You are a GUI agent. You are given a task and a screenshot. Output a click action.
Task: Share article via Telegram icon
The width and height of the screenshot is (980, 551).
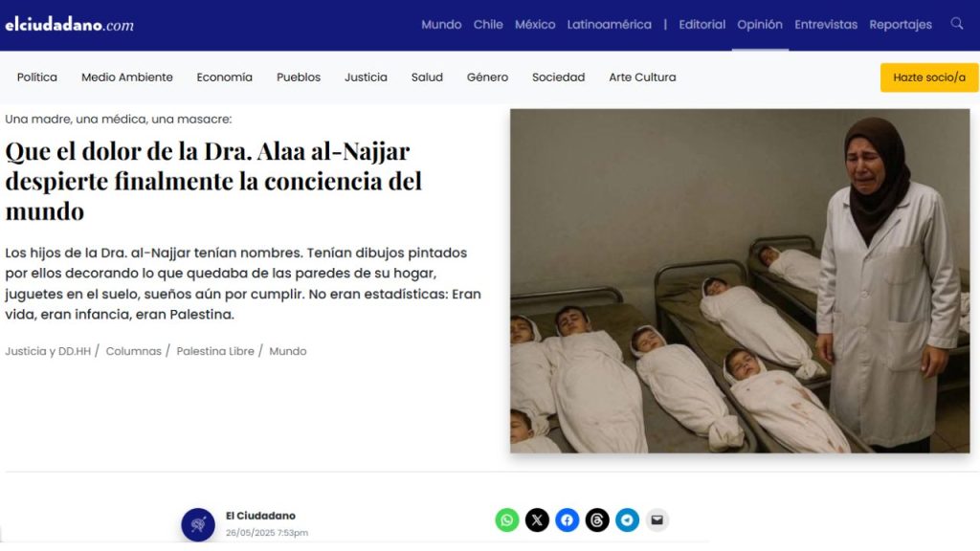[627, 519]
